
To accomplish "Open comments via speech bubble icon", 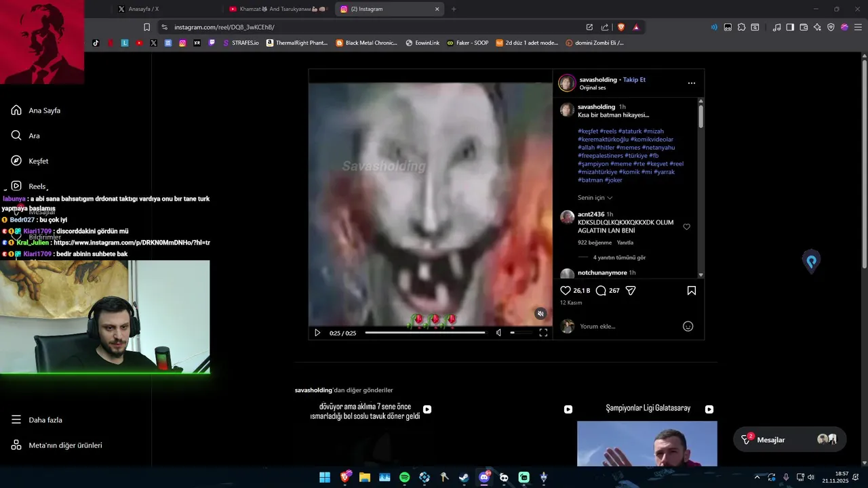I will 601,291.
